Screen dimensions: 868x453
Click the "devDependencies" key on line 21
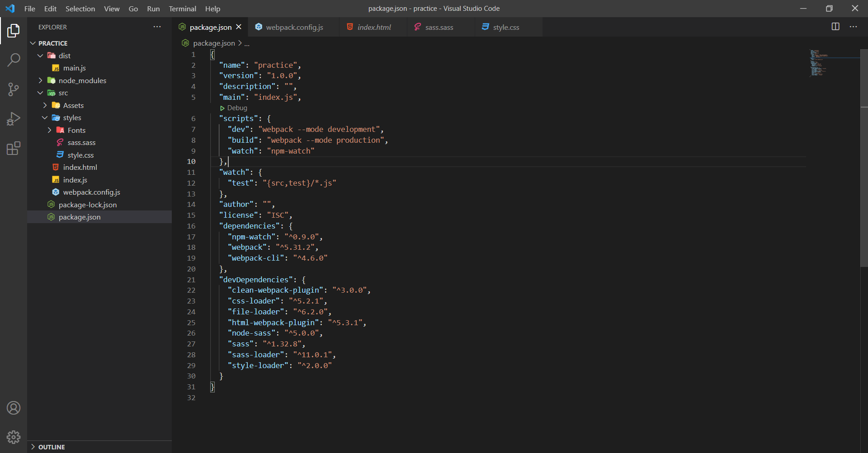pyautogui.click(x=256, y=280)
